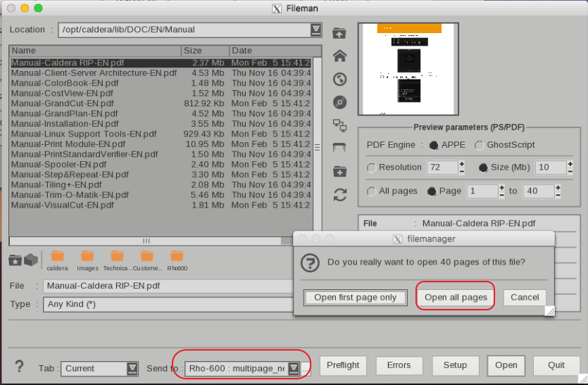Increase the end page stepper

558,187
